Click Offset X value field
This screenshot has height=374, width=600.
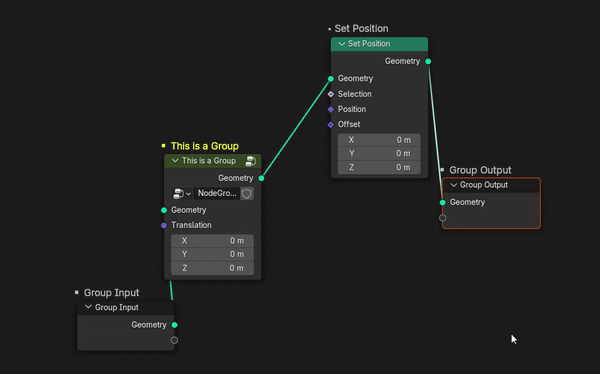point(379,140)
